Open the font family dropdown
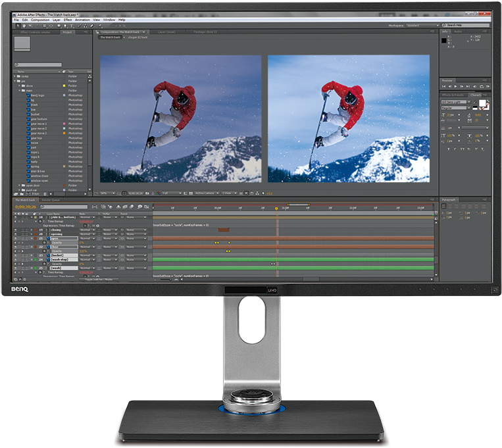Image resolution: width=502 pixels, height=448 pixels. 456,102
